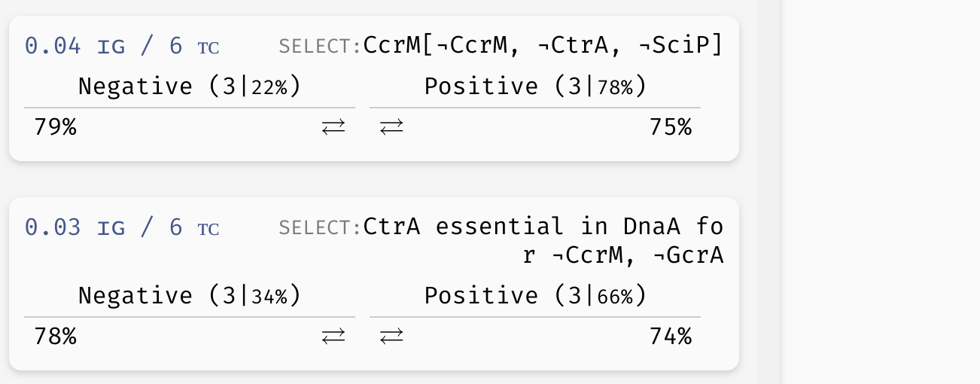The width and height of the screenshot is (980, 384).
Task: Click swap arrows beside the 75% value
Action: (x=391, y=128)
